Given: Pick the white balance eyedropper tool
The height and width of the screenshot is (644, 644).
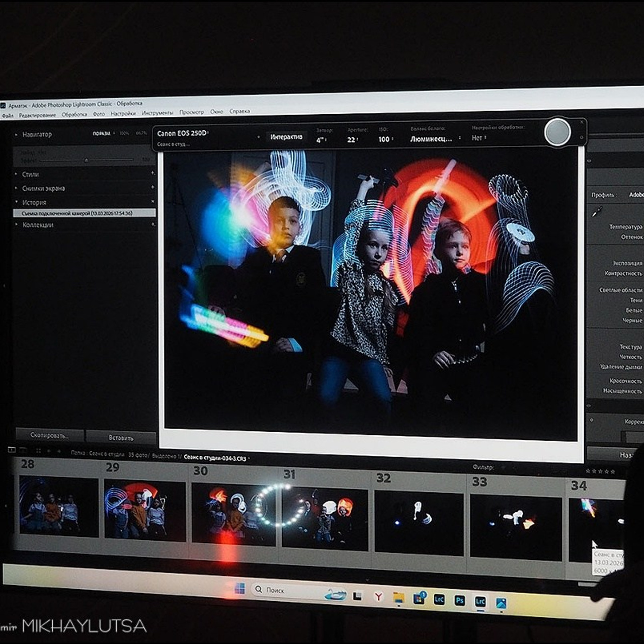Looking at the screenshot, I should tap(597, 212).
